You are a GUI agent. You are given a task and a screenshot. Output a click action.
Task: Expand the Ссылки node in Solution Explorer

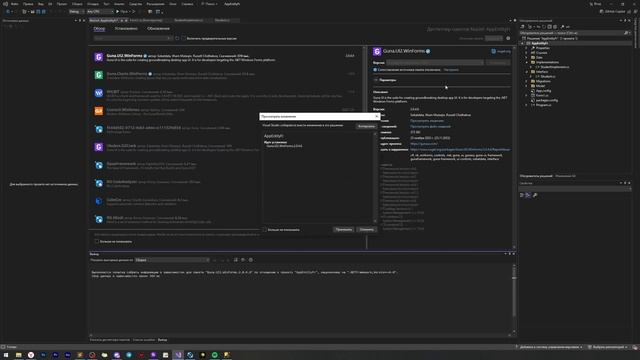click(x=527, y=53)
